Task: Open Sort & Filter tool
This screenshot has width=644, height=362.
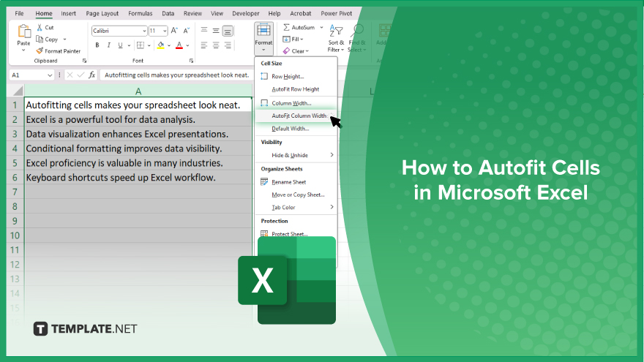Action: point(336,39)
